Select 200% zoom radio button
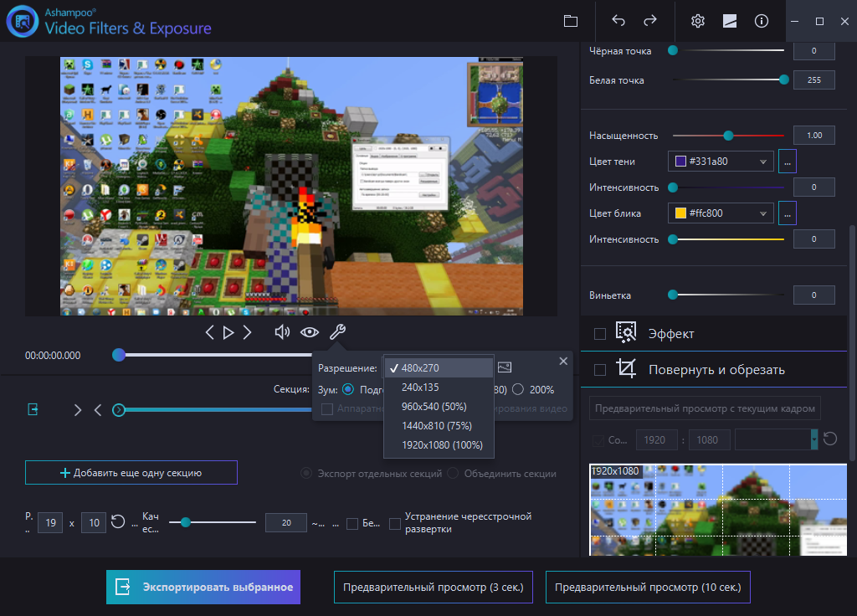This screenshot has height=616, width=857. tap(518, 389)
